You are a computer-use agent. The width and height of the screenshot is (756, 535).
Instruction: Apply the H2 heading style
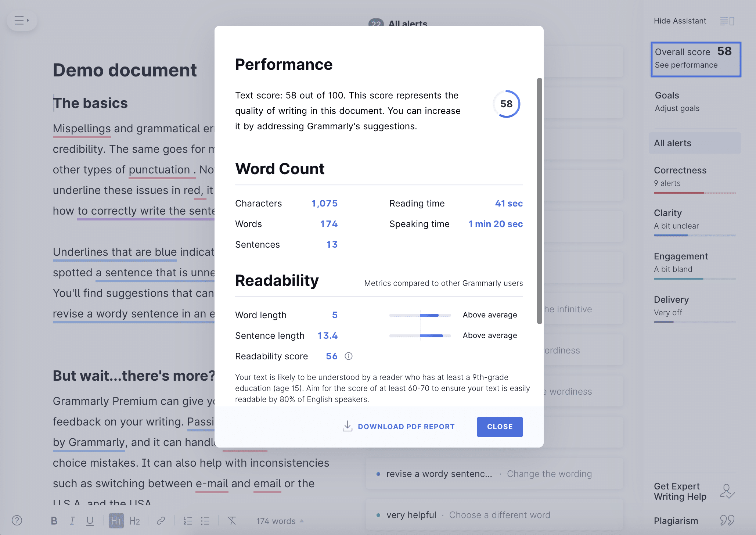pyautogui.click(x=135, y=521)
